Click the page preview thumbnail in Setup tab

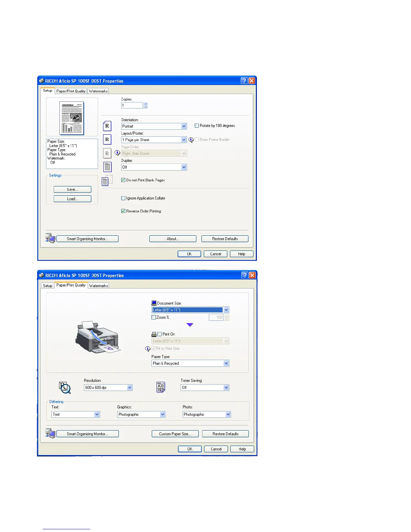point(72,118)
